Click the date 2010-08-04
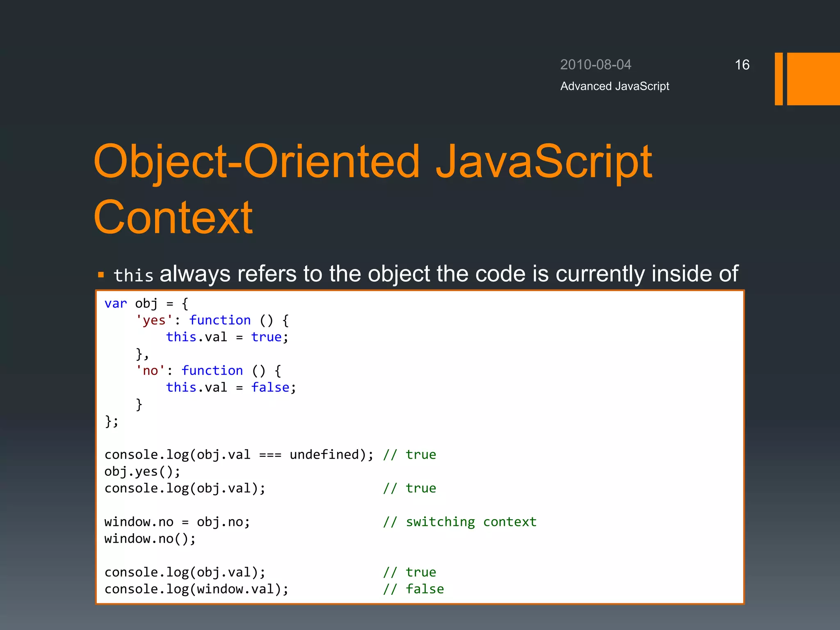This screenshot has width=840, height=630. pyautogui.click(x=596, y=65)
